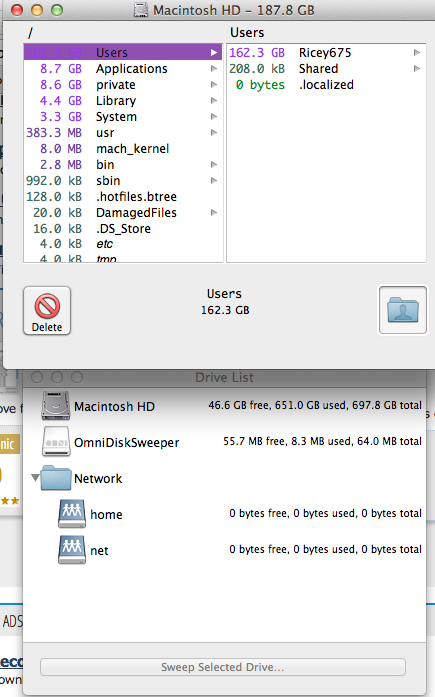Minimize the Macintosh HD window
The image size is (435, 697).
point(37,10)
